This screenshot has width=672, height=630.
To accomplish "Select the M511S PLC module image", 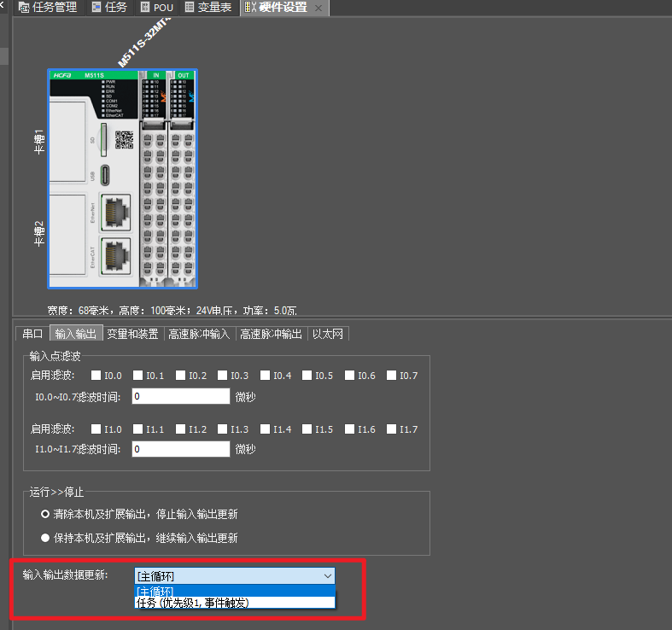I will coord(123,178).
